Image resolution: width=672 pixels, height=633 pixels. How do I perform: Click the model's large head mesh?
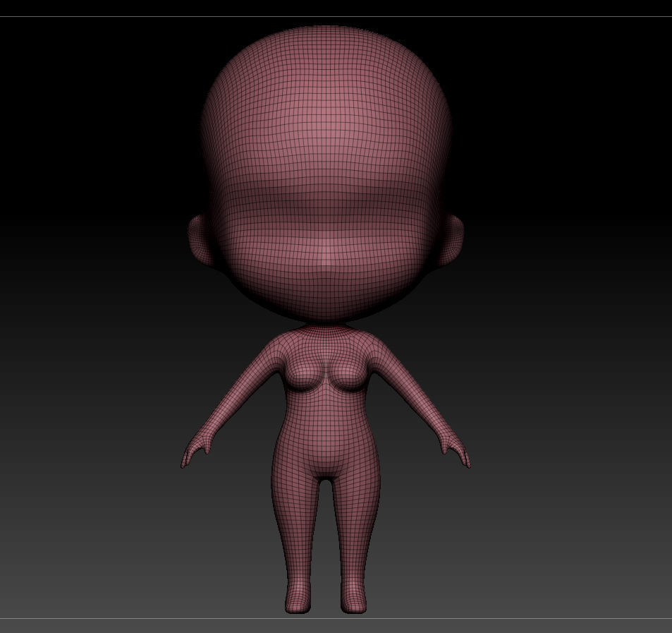[326, 174]
